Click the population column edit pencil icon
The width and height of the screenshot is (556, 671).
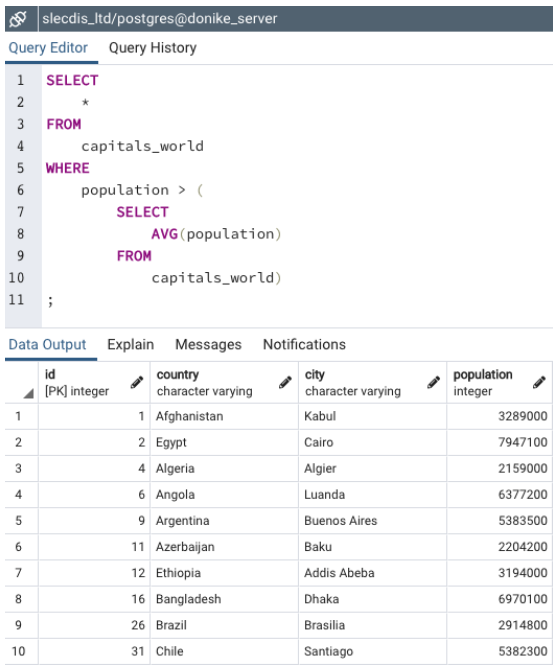coord(539,382)
